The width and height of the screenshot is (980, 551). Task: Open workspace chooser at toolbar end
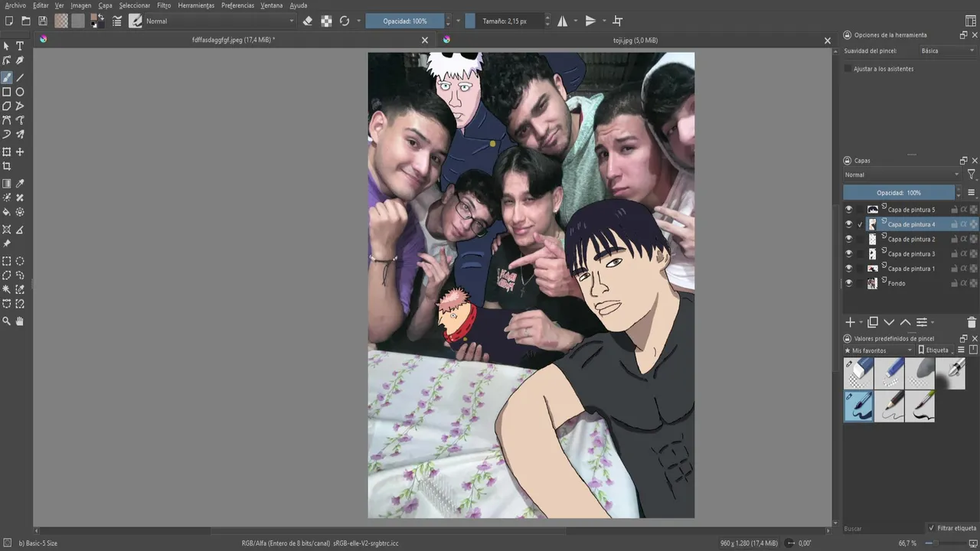(971, 21)
